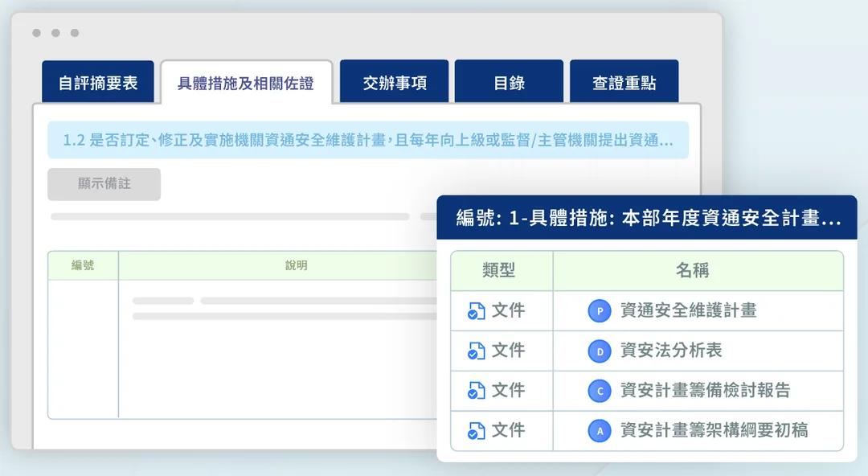868x476 pixels.
Task: Click the 名稱 column header
Action: (x=693, y=270)
